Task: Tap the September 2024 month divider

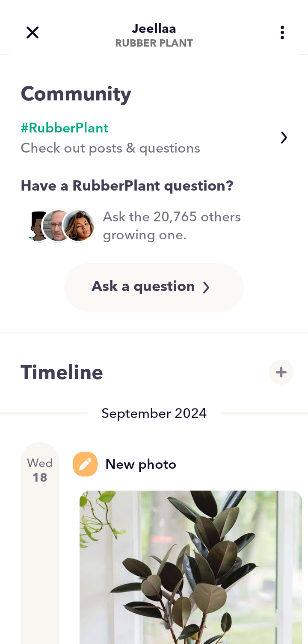Action: (154, 413)
